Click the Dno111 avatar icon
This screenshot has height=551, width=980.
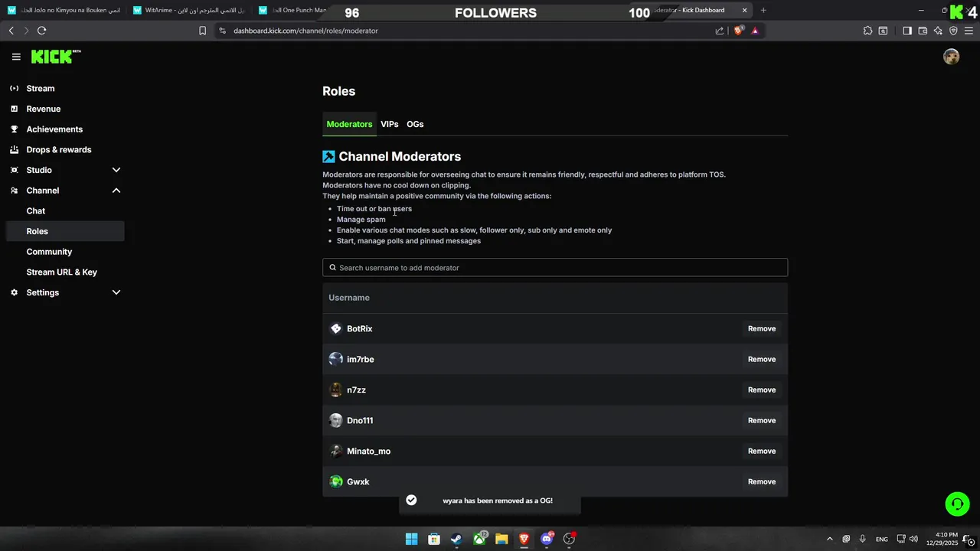[335, 420]
